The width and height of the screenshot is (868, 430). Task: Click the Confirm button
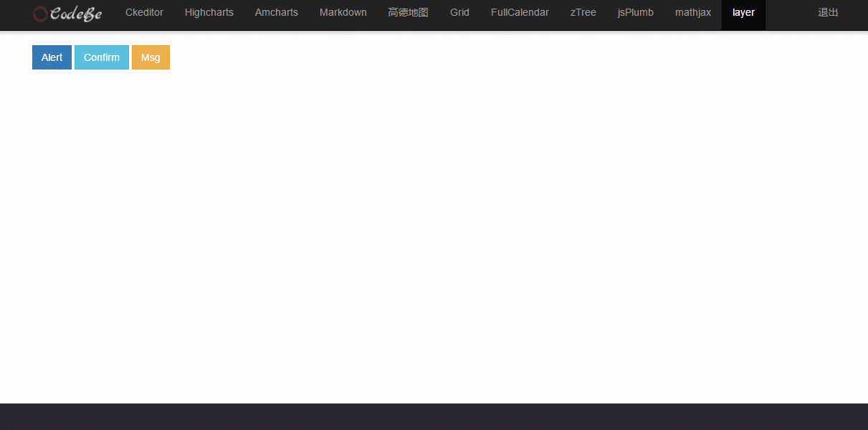pyautogui.click(x=102, y=57)
